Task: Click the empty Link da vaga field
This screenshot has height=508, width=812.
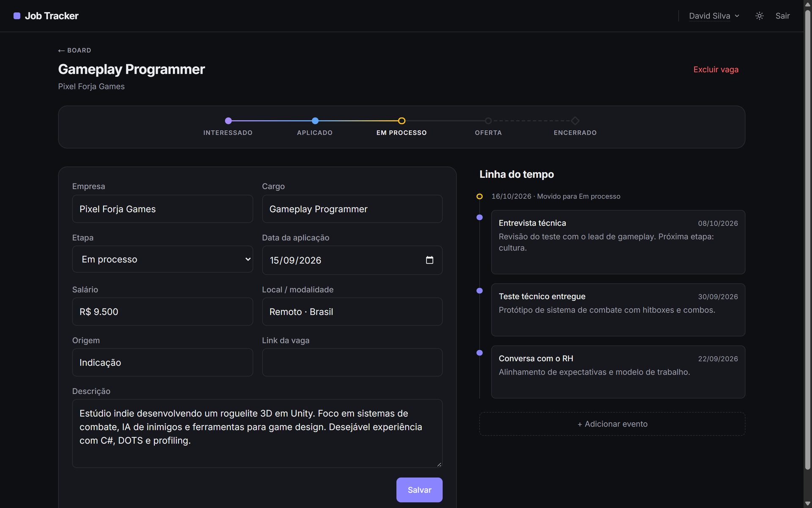Action: point(352,362)
